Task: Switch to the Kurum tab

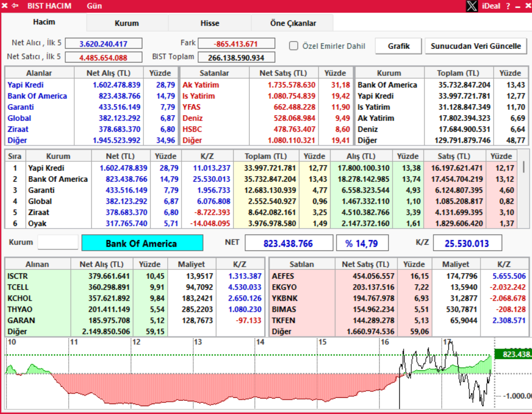Action: tap(127, 23)
